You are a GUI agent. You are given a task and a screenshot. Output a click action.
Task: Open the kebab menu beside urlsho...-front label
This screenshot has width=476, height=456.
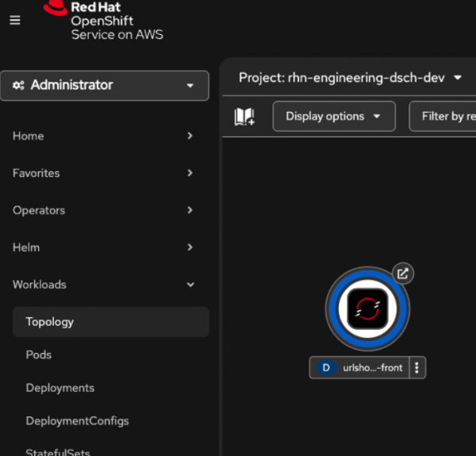418,367
